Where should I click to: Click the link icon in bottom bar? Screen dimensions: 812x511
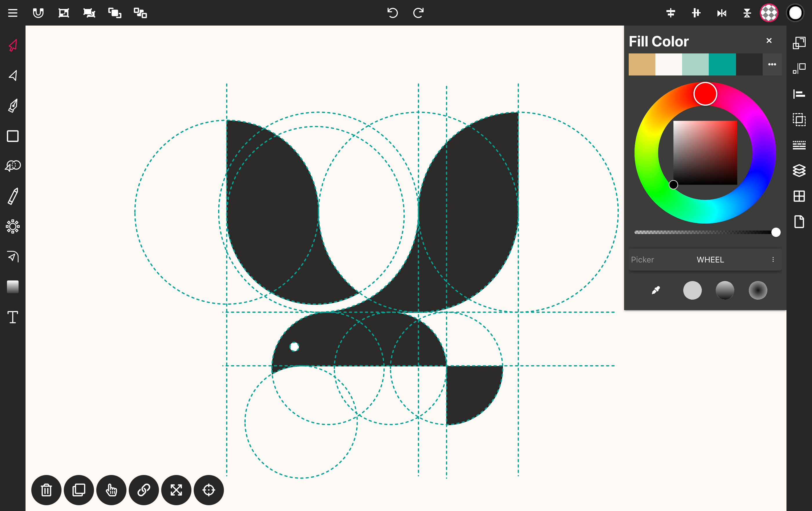click(x=144, y=490)
